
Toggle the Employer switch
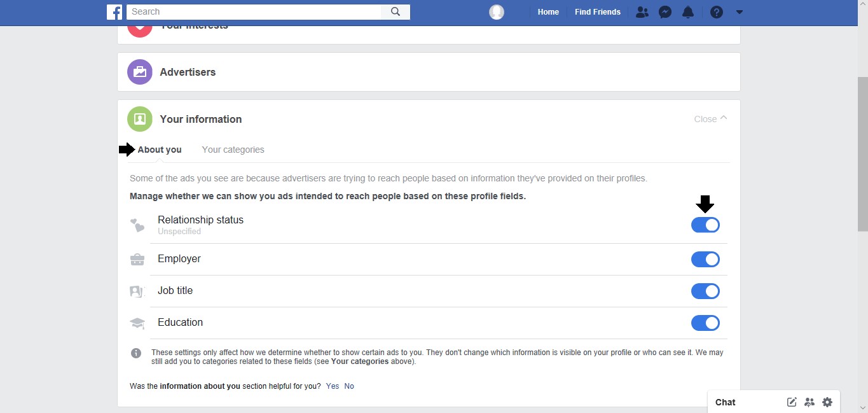[x=705, y=260]
